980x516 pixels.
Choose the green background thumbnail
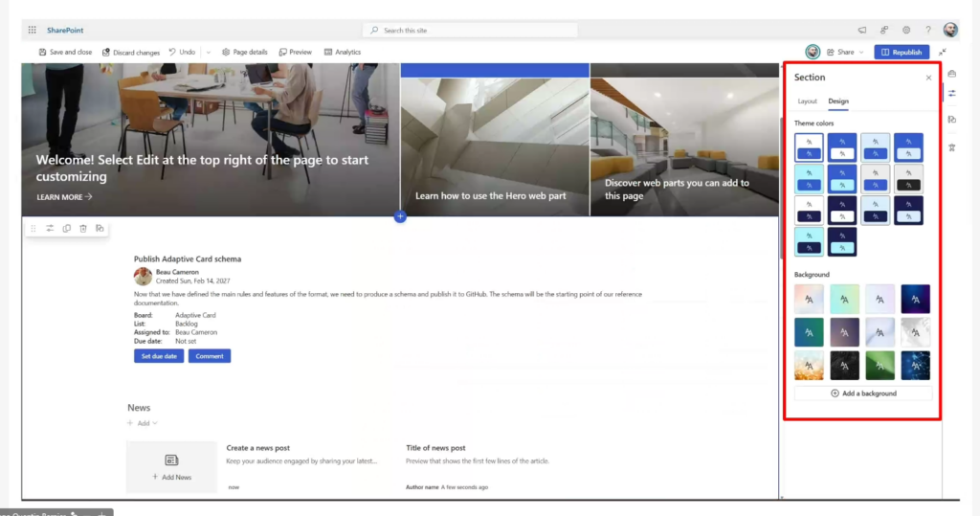878,366
